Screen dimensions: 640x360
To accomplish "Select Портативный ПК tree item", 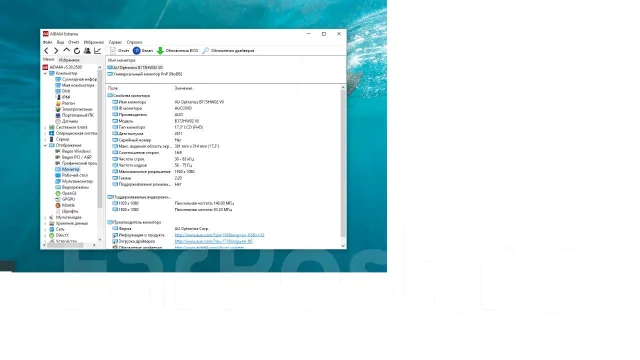I will pos(75,115).
